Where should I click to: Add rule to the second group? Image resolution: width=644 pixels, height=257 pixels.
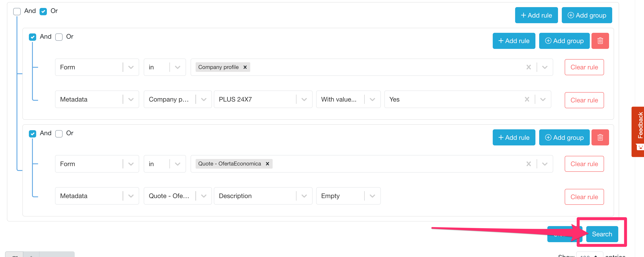coord(514,137)
